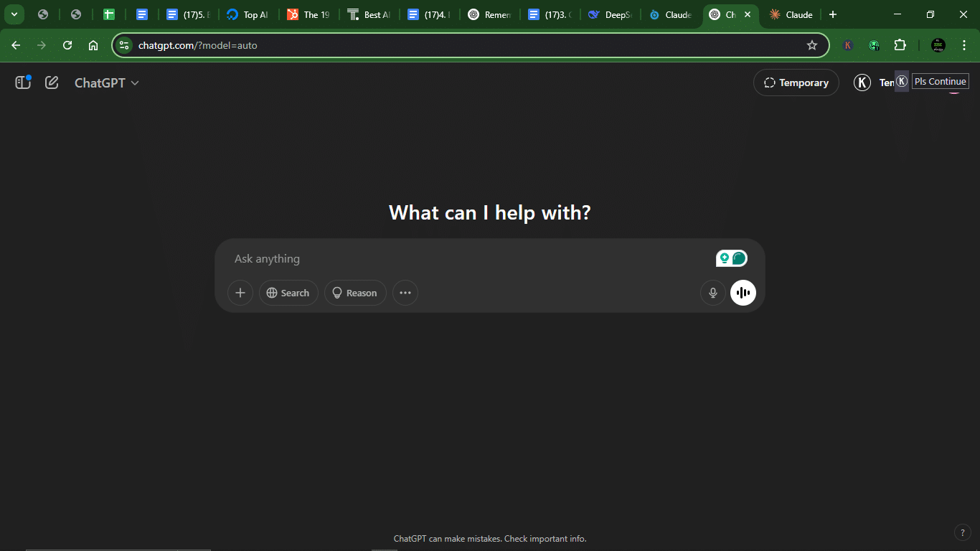Open the browser extensions puzzle icon

point(900,45)
